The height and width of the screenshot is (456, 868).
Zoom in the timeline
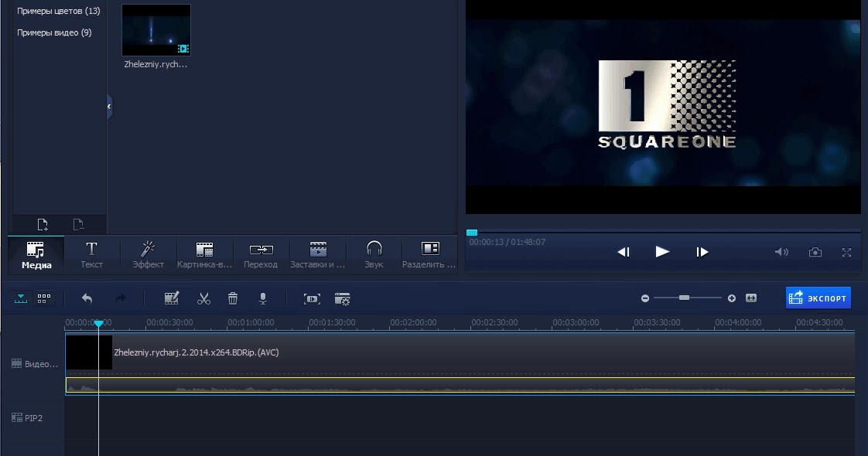click(732, 298)
